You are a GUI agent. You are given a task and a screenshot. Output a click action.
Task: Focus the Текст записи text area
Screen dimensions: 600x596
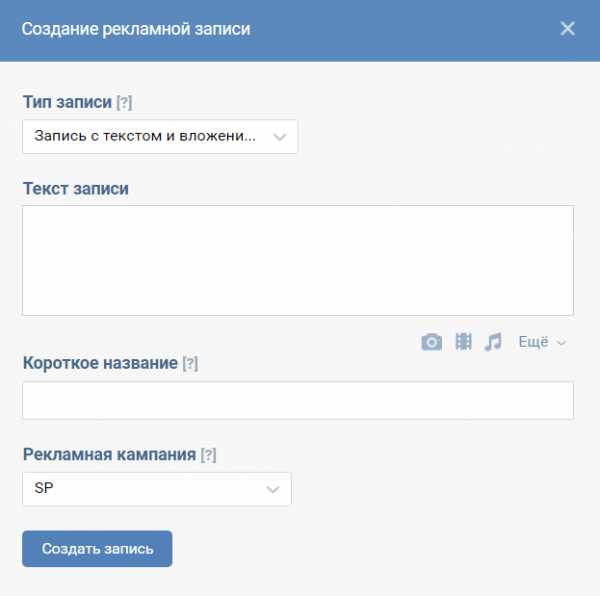point(298,261)
